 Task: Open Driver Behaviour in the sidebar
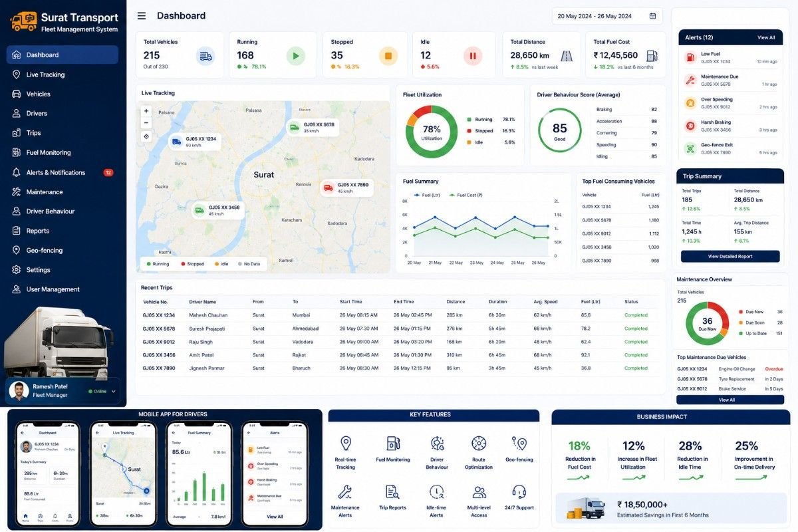63,211
